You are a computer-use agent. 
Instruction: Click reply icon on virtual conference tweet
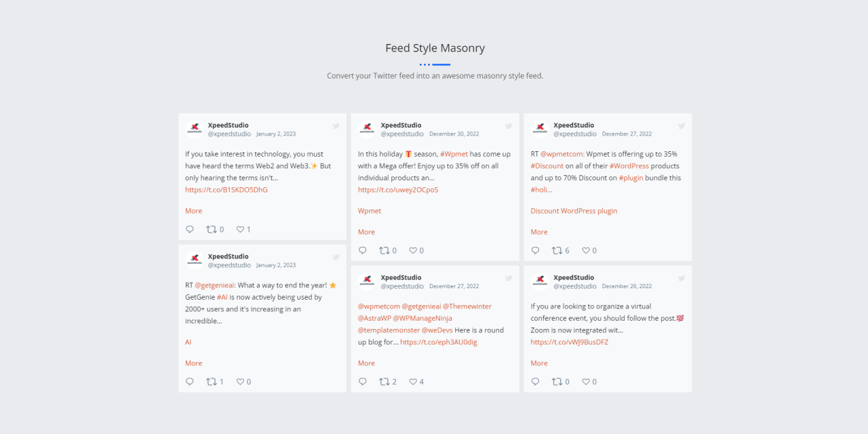click(535, 382)
